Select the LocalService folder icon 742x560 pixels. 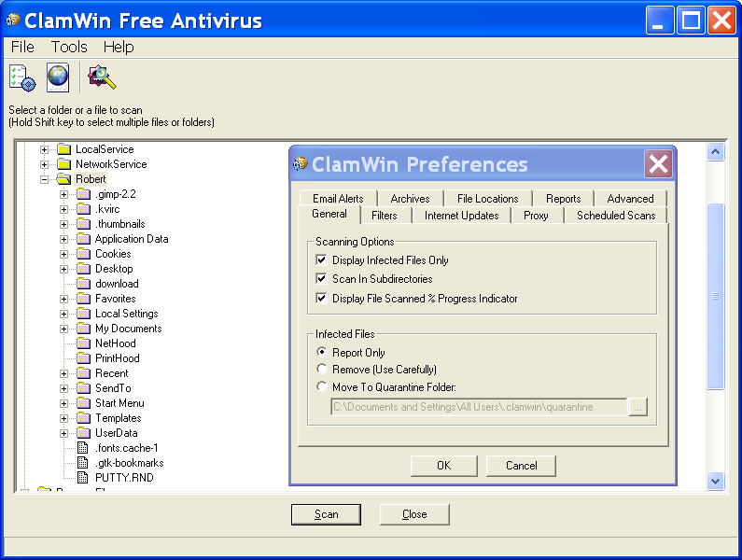pyautogui.click(x=63, y=149)
